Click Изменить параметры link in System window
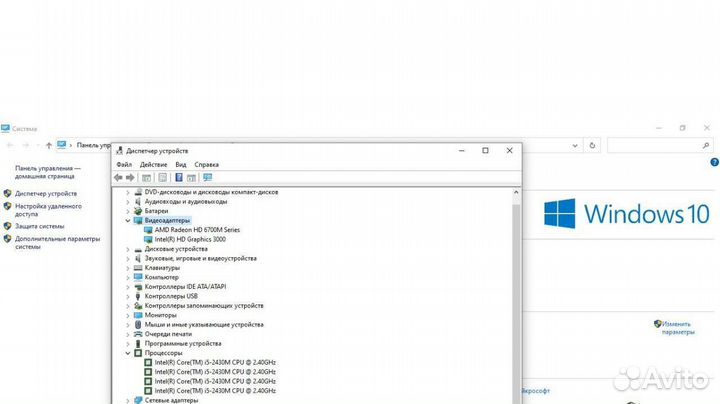 click(x=678, y=328)
